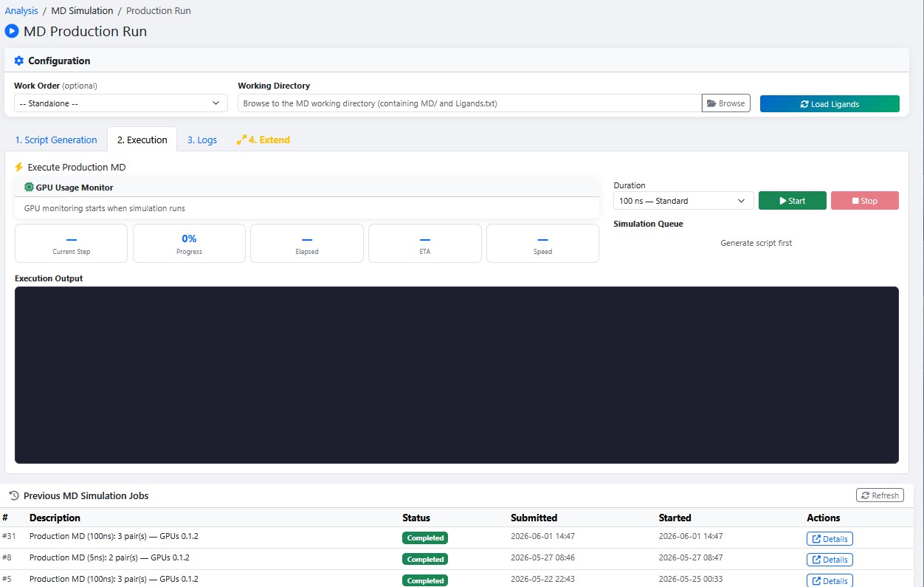Click the Speed stat card

(542, 244)
